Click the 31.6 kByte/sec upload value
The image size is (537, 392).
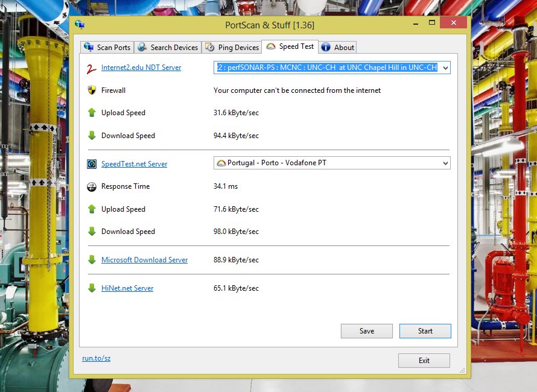(x=236, y=113)
